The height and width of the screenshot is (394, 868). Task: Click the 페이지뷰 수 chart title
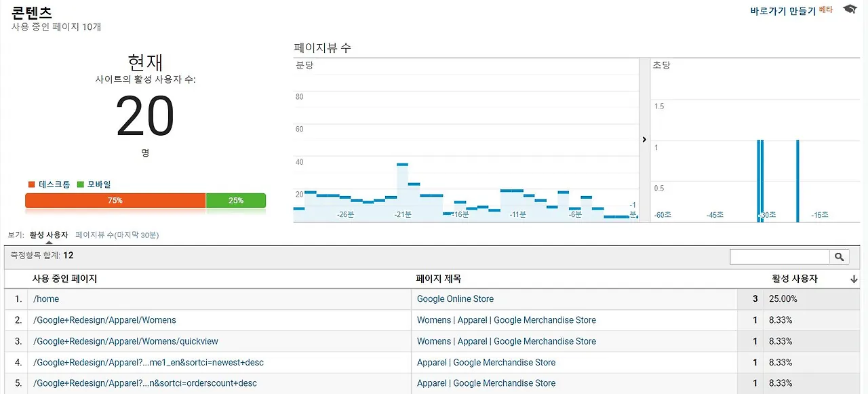(322, 48)
